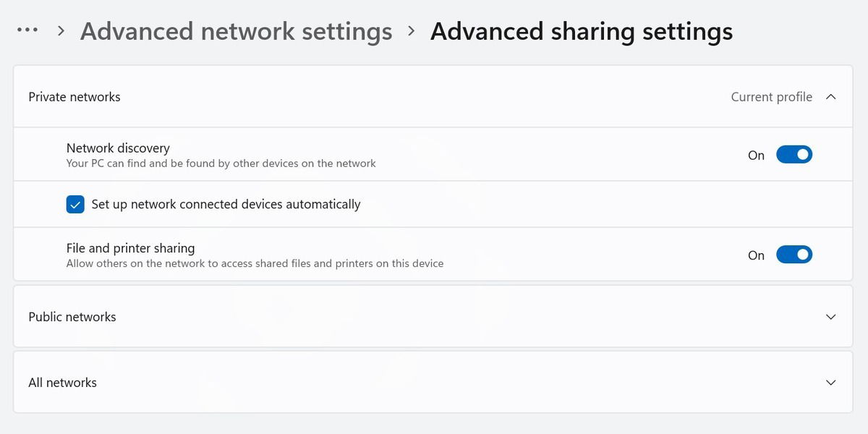Click the Private networks section header

[74, 96]
